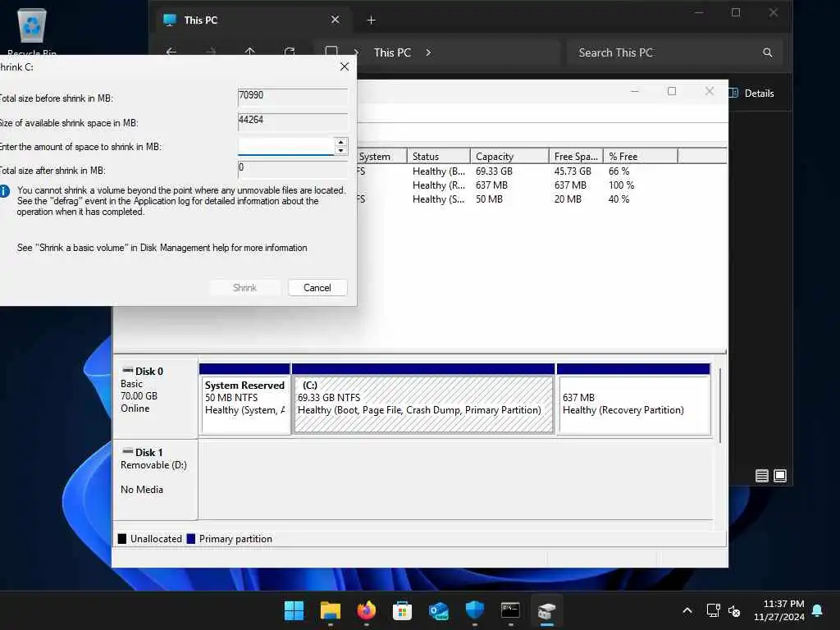840x630 pixels.
Task: Click the info icon in Shrink dialog
Action: 5,190
